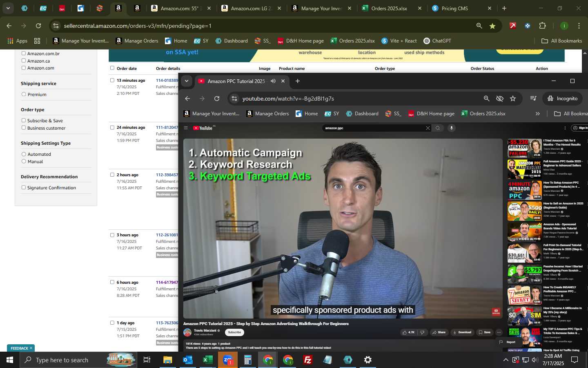Check the Amazon.com marketplace filter
This screenshot has height=368, width=588.
tap(24, 68)
